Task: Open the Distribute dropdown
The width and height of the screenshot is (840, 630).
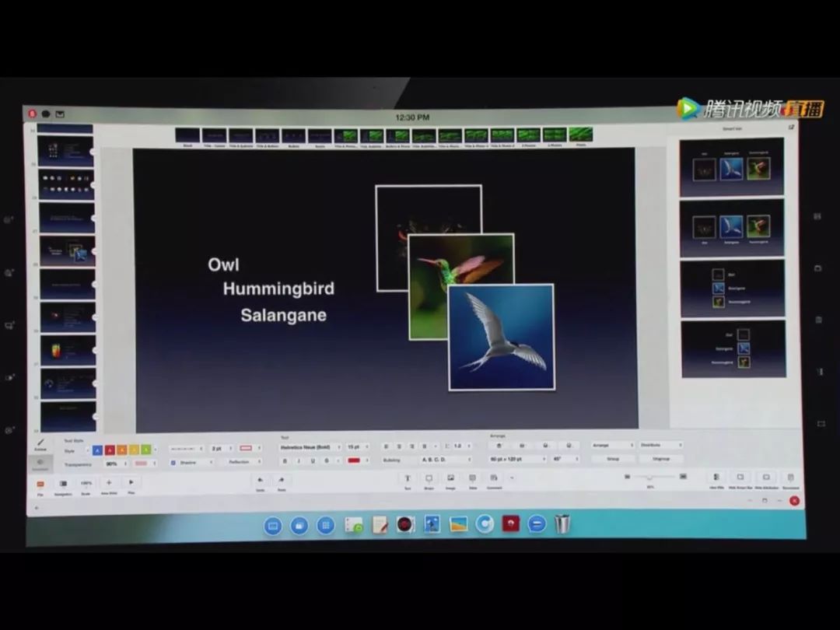Action: (660, 445)
